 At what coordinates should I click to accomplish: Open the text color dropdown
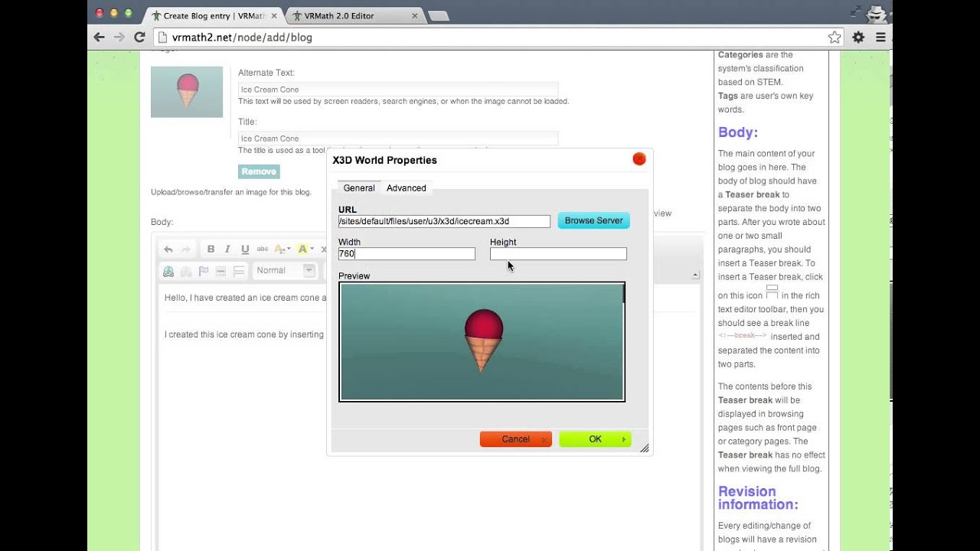coord(283,249)
